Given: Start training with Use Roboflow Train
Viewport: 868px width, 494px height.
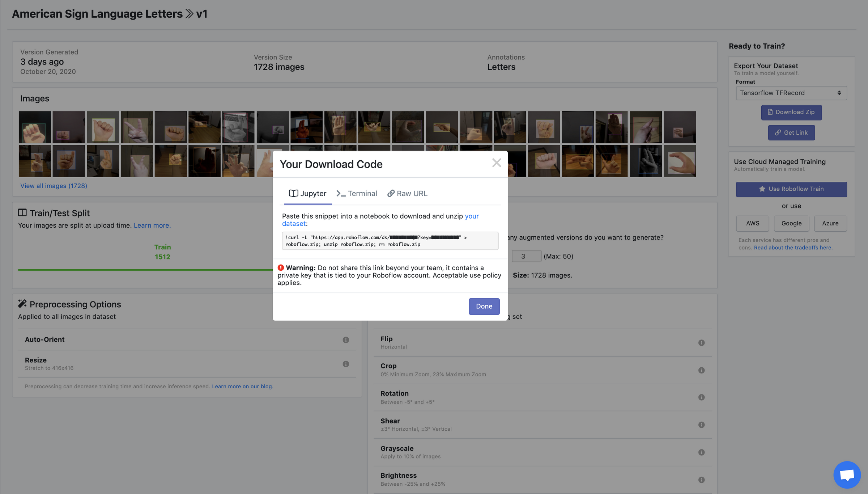Looking at the screenshot, I should (791, 189).
